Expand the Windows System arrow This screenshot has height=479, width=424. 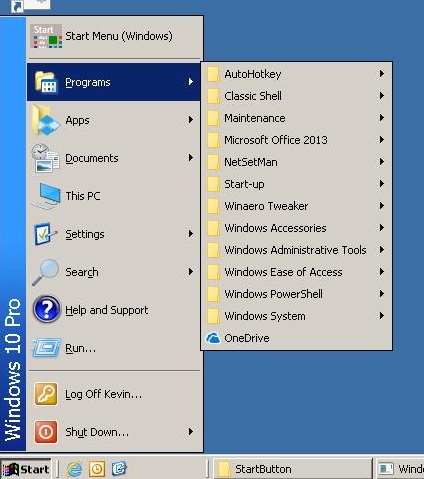pyautogui.click(x=382, y=316)
